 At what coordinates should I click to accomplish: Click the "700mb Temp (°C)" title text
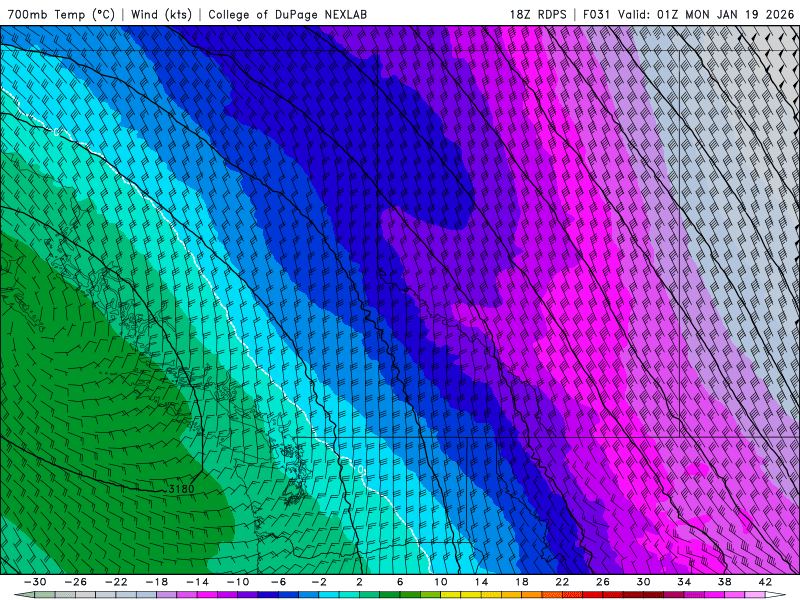[61, 14]
